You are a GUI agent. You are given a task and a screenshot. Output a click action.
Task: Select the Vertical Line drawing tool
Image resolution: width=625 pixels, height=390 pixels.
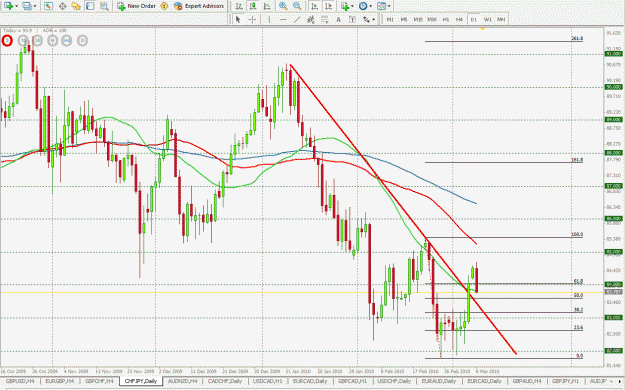click(x=269, y=19)
